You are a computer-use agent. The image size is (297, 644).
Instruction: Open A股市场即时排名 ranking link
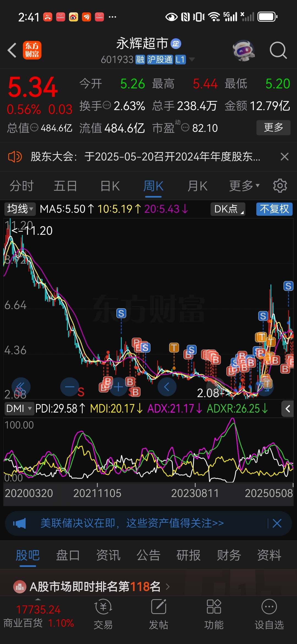click(x=95, y=586)
